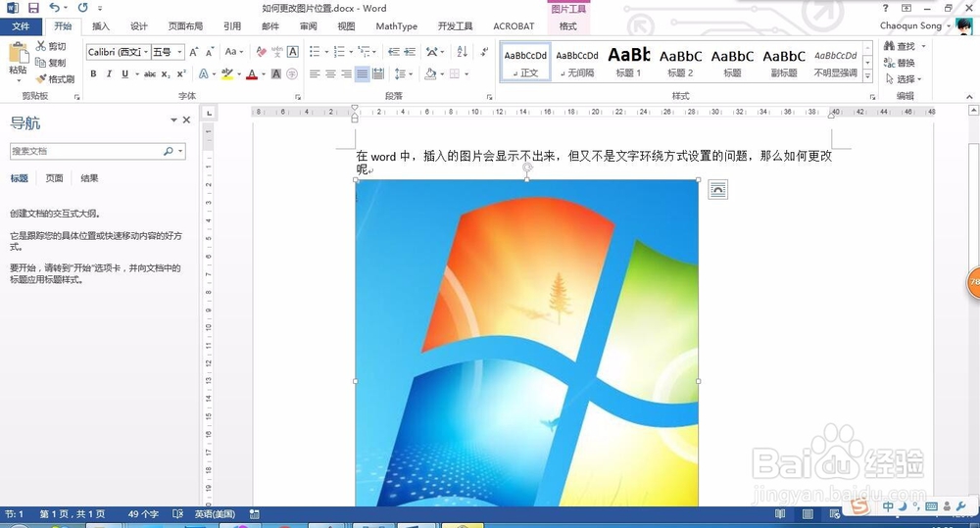Switch to 引用 references tab
980x528 pixels.
[x=232, y=26]
